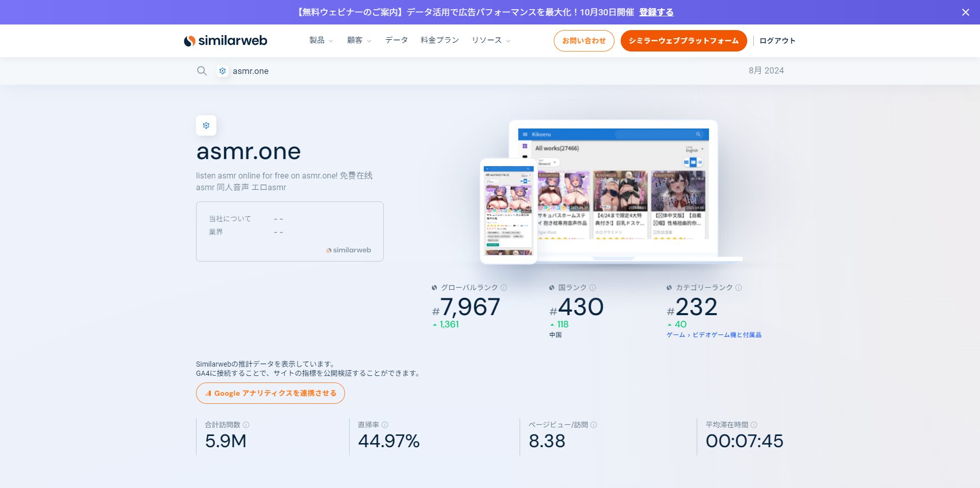The image size is (980, 488).
Task: Click the Google アナリティクスを連携させる button
Action: (x=270, y=393)
